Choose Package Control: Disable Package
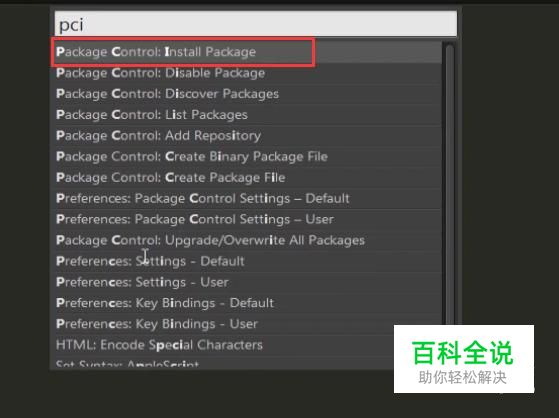 (x=248, y=73)
